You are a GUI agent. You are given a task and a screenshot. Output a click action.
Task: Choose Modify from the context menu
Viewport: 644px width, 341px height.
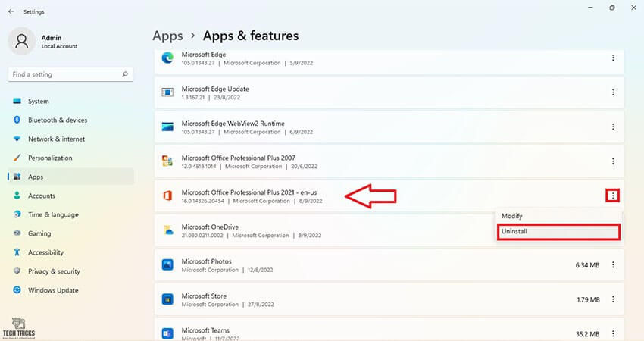tap(558, 216)
